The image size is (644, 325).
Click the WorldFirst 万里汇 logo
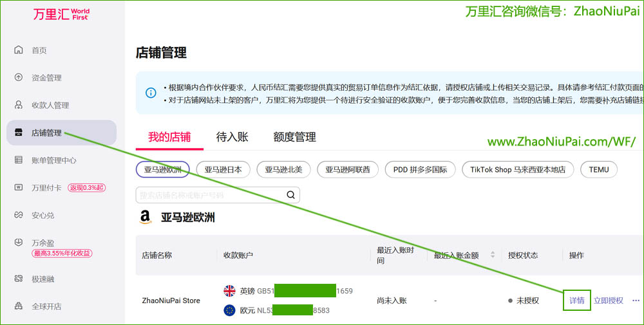61,14
